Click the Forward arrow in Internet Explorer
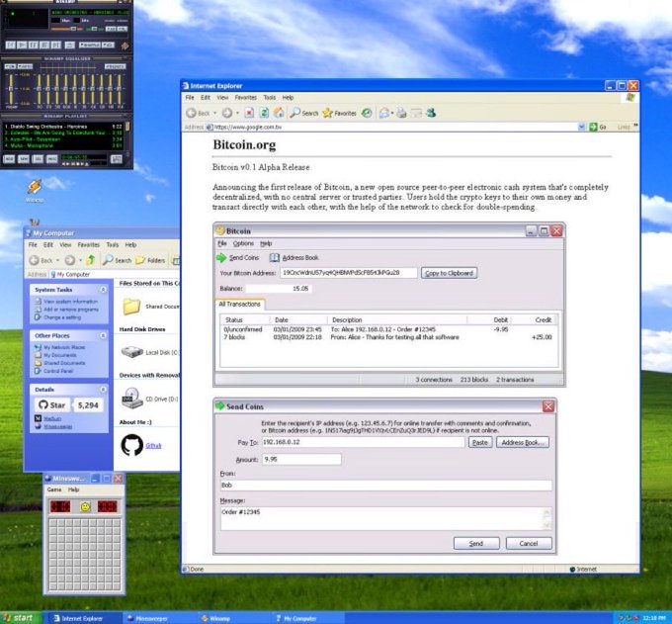This screenshot has width=672, height=624. pos(227,113)
